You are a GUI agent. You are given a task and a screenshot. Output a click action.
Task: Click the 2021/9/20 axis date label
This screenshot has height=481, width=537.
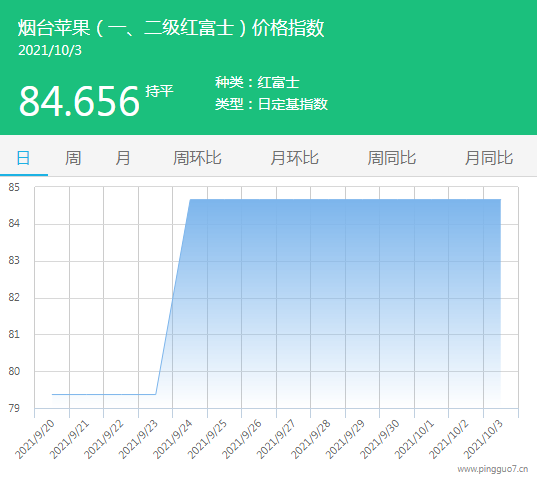(34, 440)
